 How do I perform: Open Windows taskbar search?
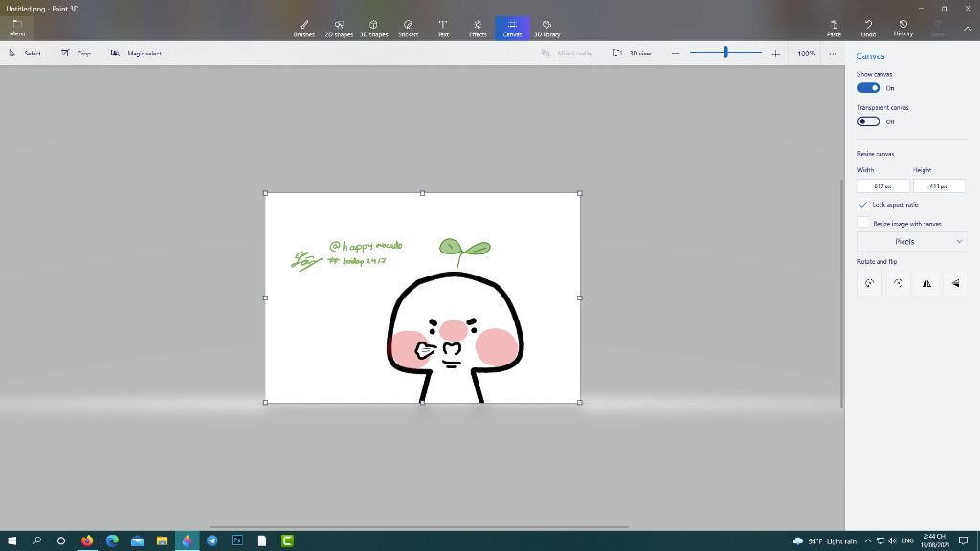tap(37, 541)
